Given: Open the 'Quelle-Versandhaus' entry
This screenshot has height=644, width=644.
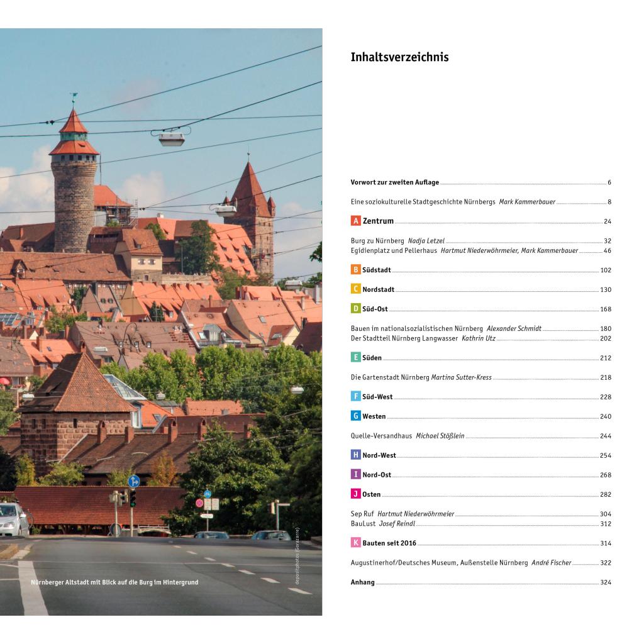Looking at the screenshot, I should [x=382, y=436].
